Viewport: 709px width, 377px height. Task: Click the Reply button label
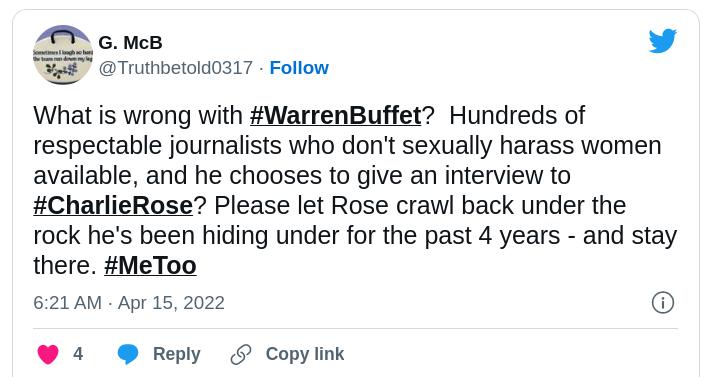click(x=176, y=354)
